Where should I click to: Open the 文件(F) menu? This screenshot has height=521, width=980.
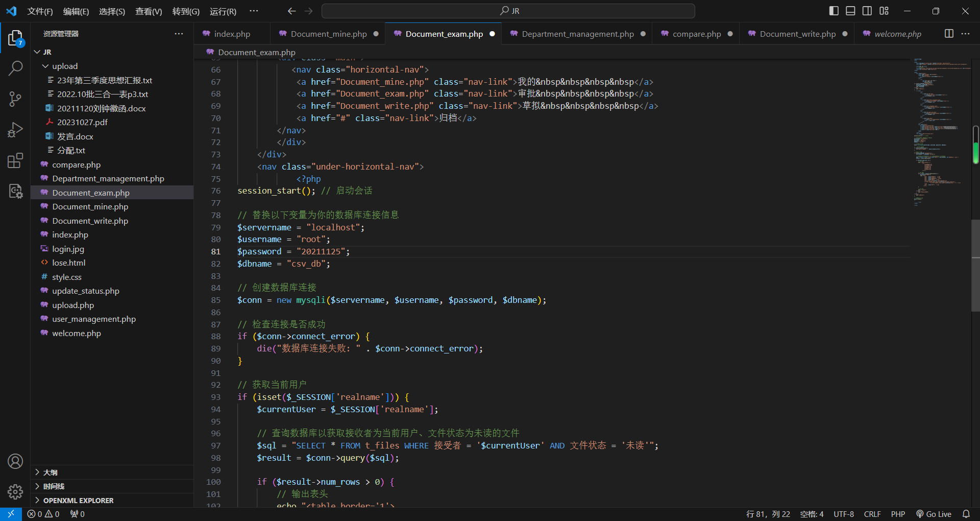coord(40,11)
